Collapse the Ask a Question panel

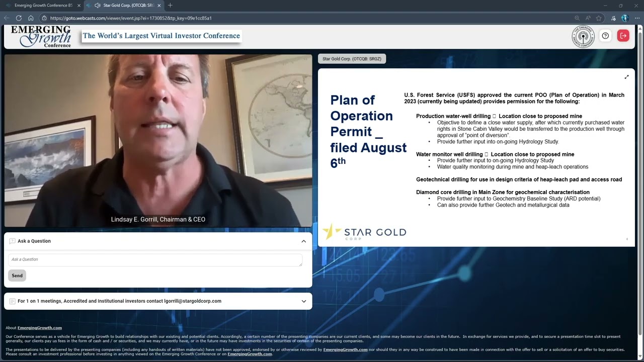(x=303, y=241)
